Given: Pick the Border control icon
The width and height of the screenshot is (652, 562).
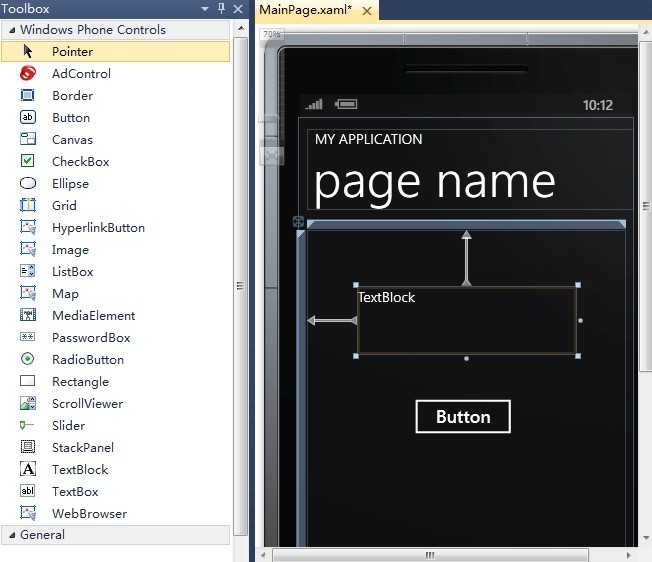Looking at the screenshot, I should [27, 95].
